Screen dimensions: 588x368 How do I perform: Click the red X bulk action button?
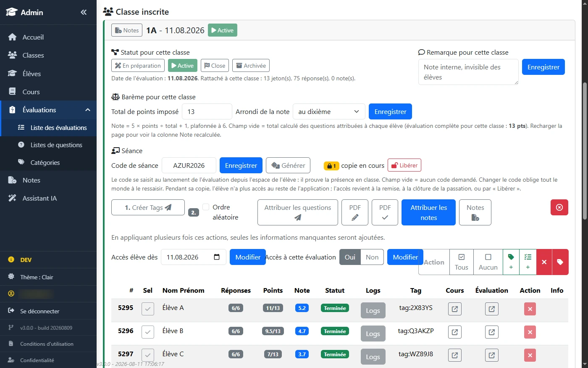point(544,262)
